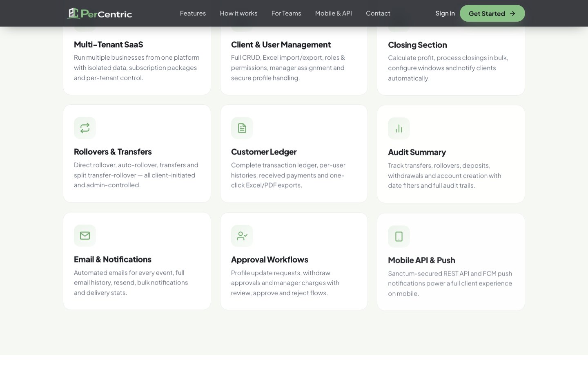Image resolution: width=588 pixels, height=368 pixels.
Task: Select the Closing Section card heading
Action: [417, 45]
